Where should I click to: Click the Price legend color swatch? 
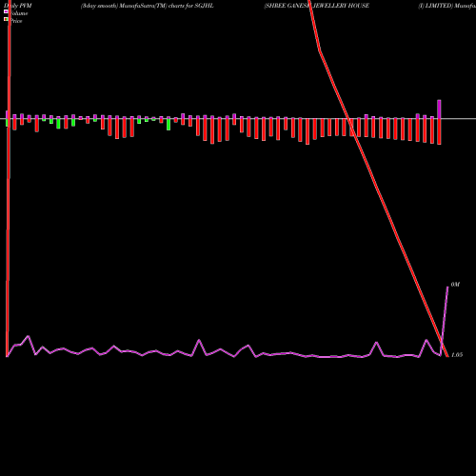coord(6,20)
